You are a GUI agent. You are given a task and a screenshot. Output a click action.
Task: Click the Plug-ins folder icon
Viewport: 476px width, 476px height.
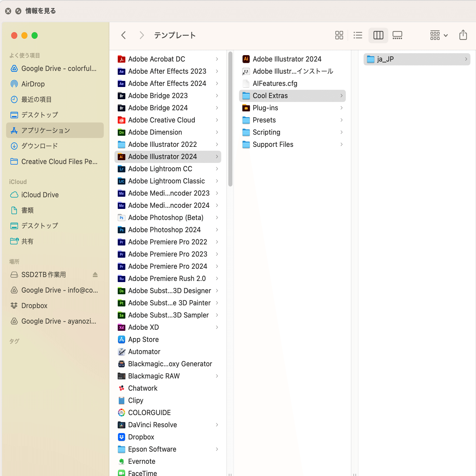246,108
